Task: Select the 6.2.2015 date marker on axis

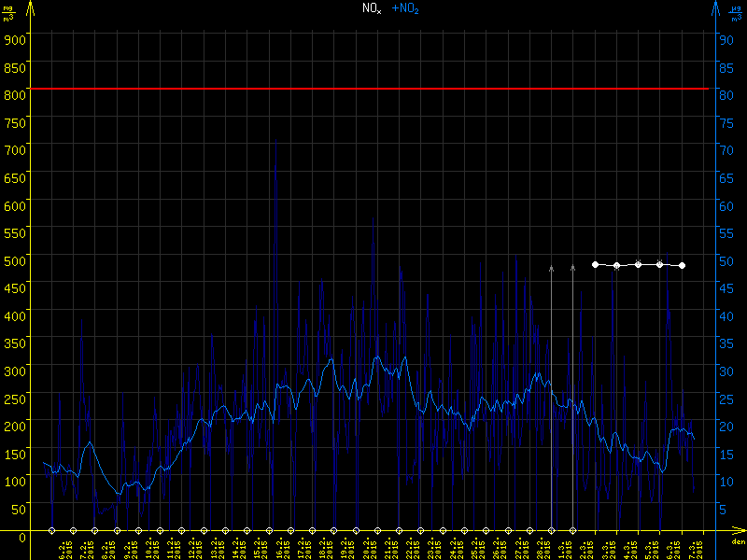Action: pyautogui.click(x=51, y=532)
